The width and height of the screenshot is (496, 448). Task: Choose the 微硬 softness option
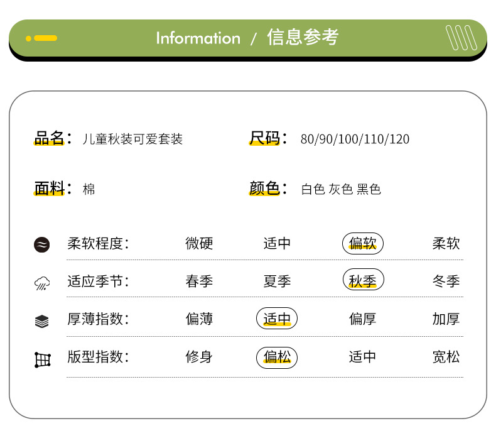199,244
